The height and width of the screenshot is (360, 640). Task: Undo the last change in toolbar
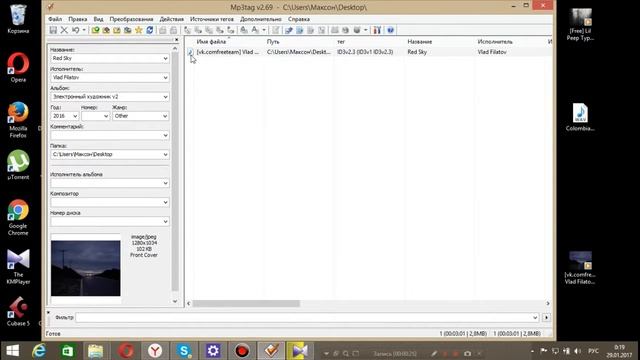pyautogui.click(x=76, y=30)
